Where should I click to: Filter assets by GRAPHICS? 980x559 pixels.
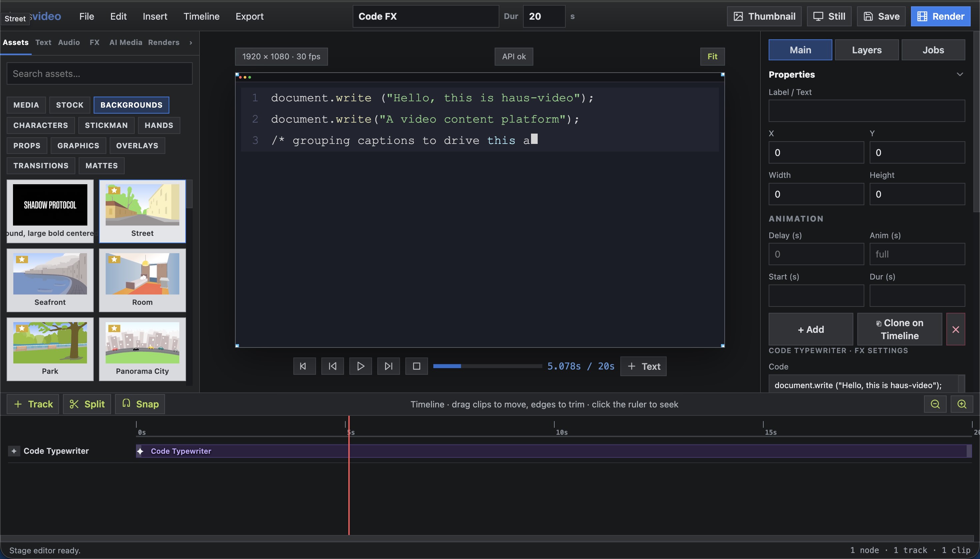coord(78,146)
